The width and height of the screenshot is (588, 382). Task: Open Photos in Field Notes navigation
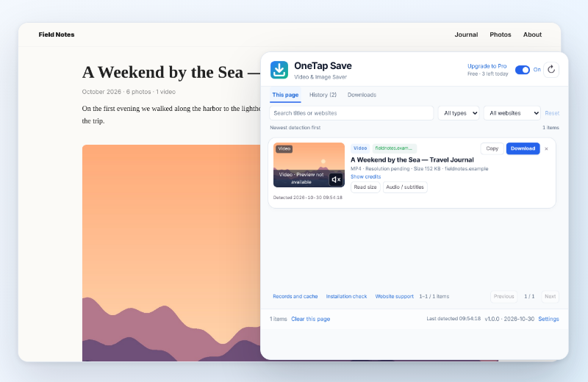tap(501, 35)
